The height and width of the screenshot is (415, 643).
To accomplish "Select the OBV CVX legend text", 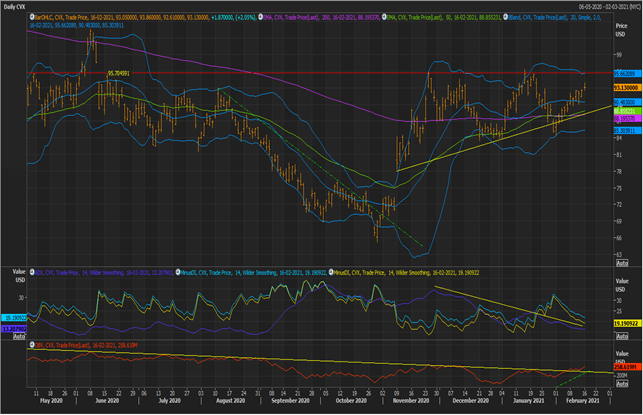I will 86,346.
